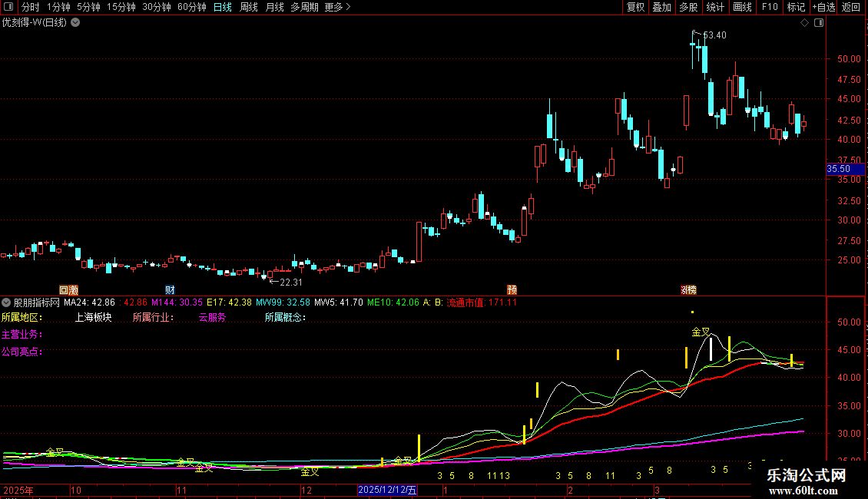Toggle the right side panel icon

pos(819,23)
